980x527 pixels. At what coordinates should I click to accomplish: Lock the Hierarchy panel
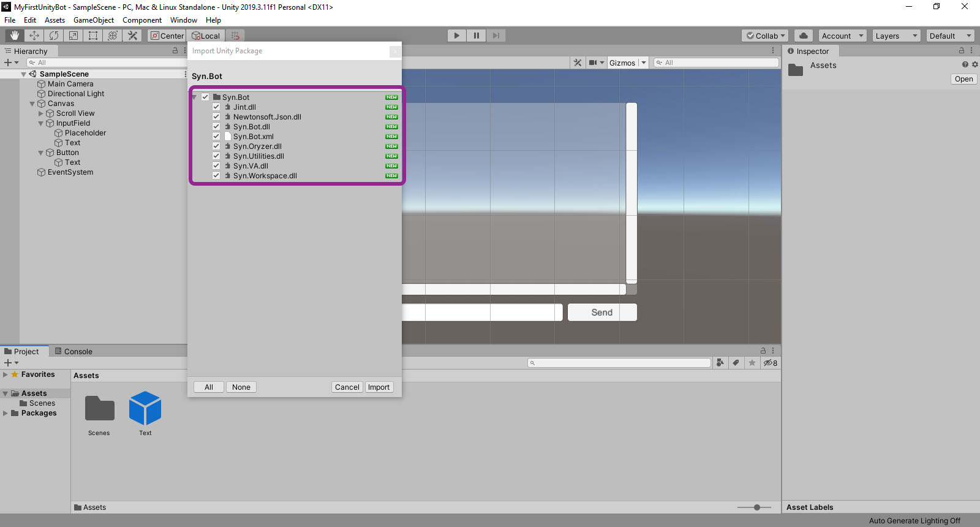pyautogui.click(x=175, y=51)
